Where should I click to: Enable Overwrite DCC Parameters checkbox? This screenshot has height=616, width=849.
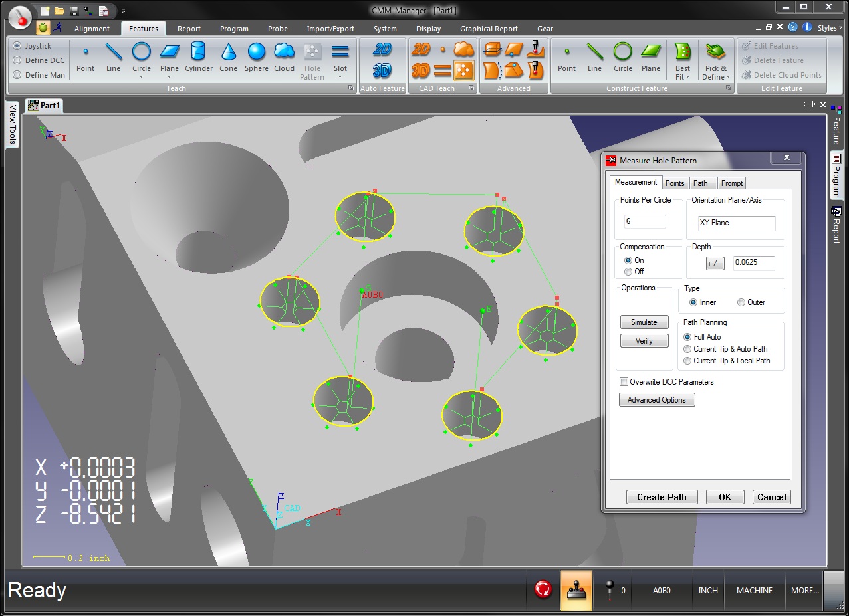624,382
